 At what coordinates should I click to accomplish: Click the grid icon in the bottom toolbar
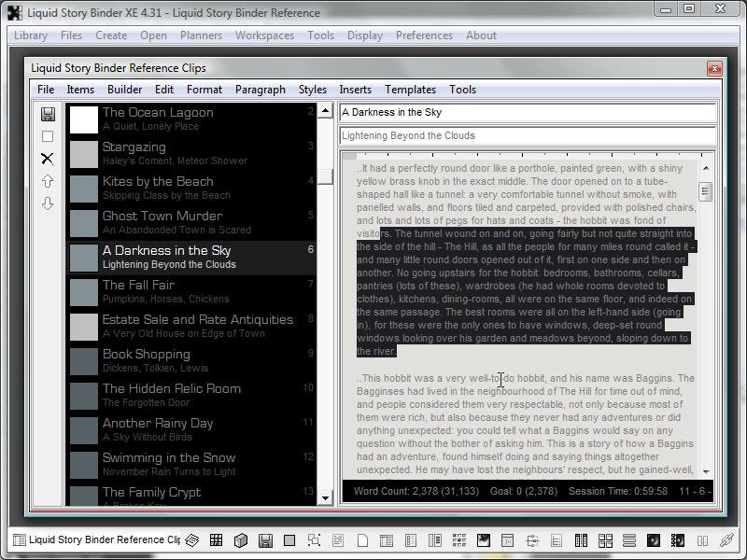coord(217,540)
